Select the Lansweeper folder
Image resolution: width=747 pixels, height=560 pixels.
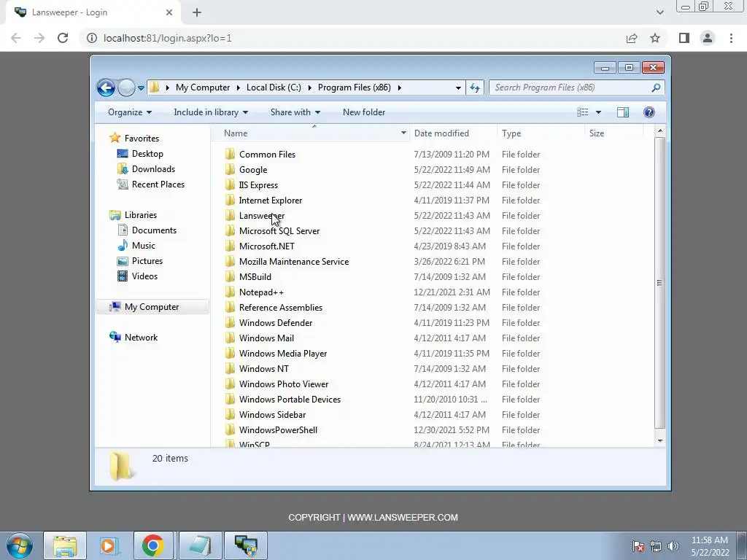coord(262,216)
